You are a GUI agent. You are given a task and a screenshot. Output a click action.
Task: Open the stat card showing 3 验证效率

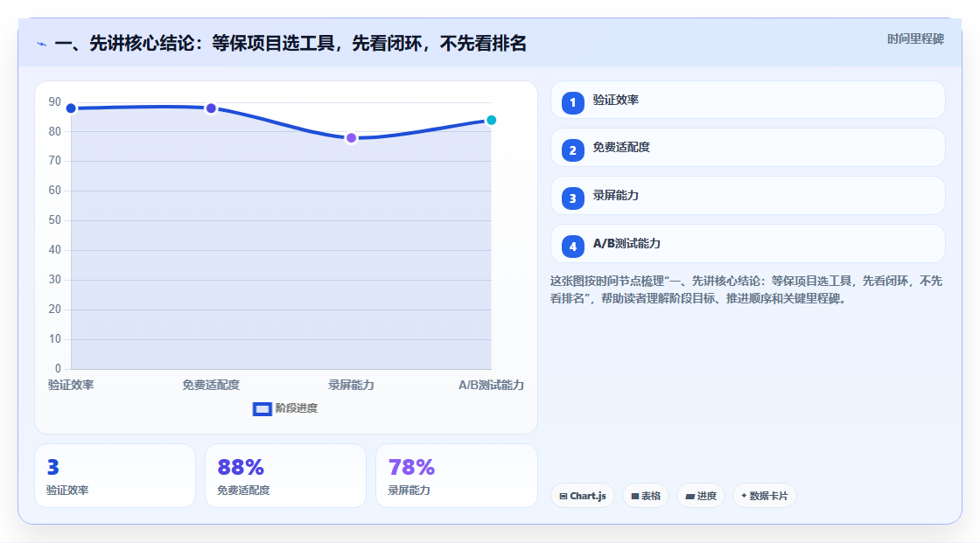point(115,476)
